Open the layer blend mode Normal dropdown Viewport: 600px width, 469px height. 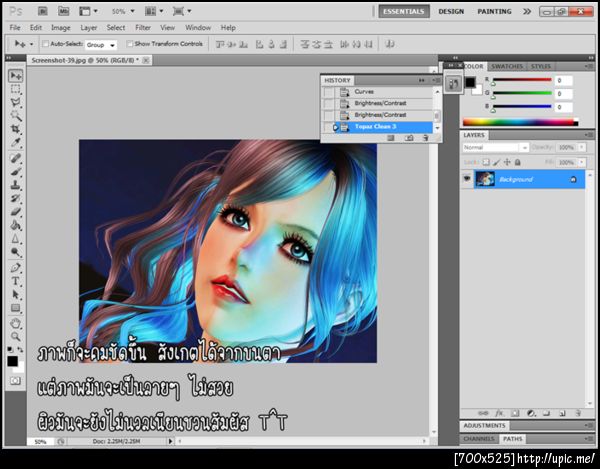pos(495,147)
